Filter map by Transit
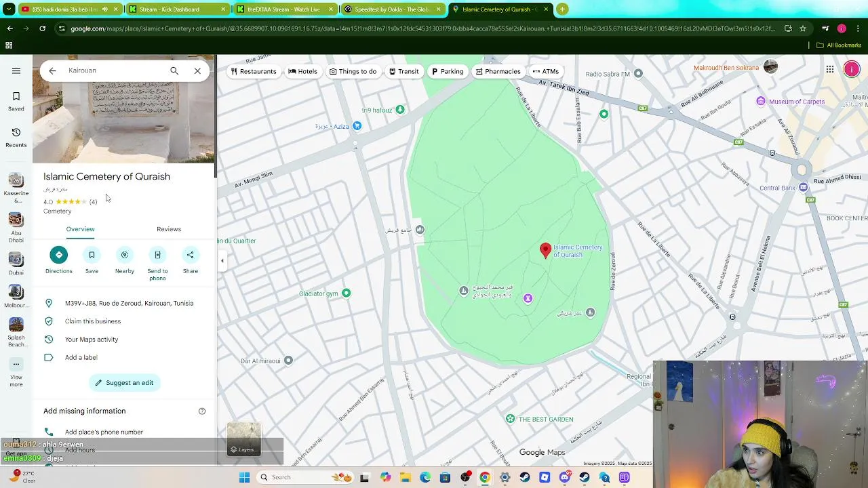Image resolution: width=868 pixels, height=488 pixels. (x=403, y=71)
